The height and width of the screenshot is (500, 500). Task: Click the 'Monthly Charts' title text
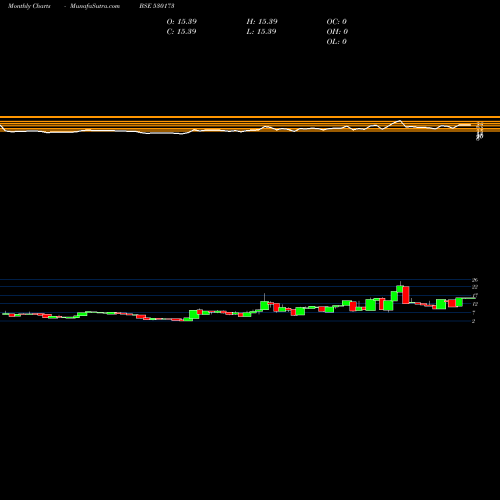coord(29,6)
